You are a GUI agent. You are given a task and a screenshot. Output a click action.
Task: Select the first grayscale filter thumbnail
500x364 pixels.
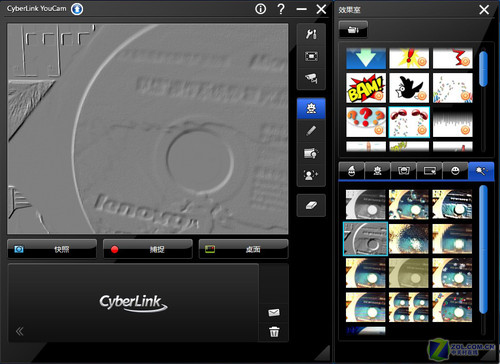365,204
